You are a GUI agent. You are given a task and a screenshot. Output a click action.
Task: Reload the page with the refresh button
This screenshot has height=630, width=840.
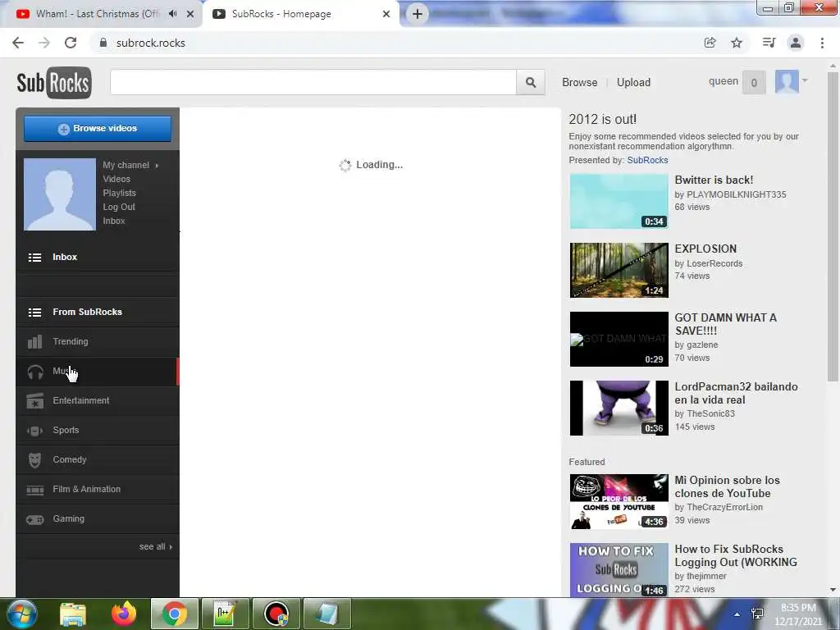pos(71,43)
